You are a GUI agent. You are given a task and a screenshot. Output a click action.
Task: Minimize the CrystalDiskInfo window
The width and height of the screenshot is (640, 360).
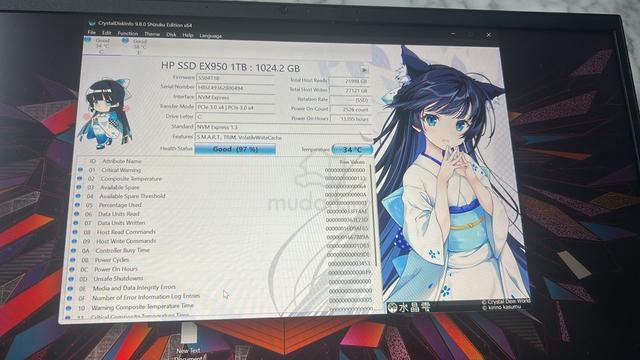453,34
